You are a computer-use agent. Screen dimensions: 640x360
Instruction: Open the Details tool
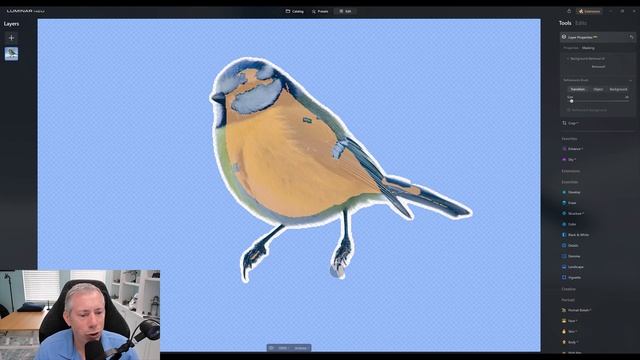coord(570,245)
